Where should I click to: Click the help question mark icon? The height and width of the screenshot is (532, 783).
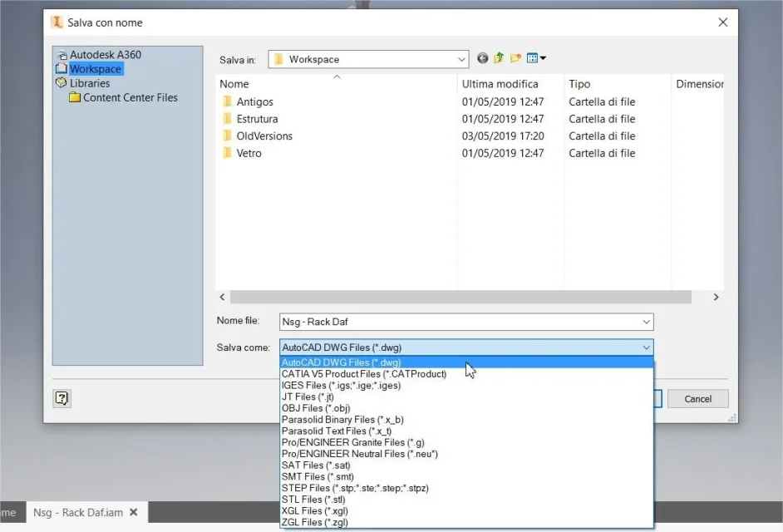click(62, 398)
